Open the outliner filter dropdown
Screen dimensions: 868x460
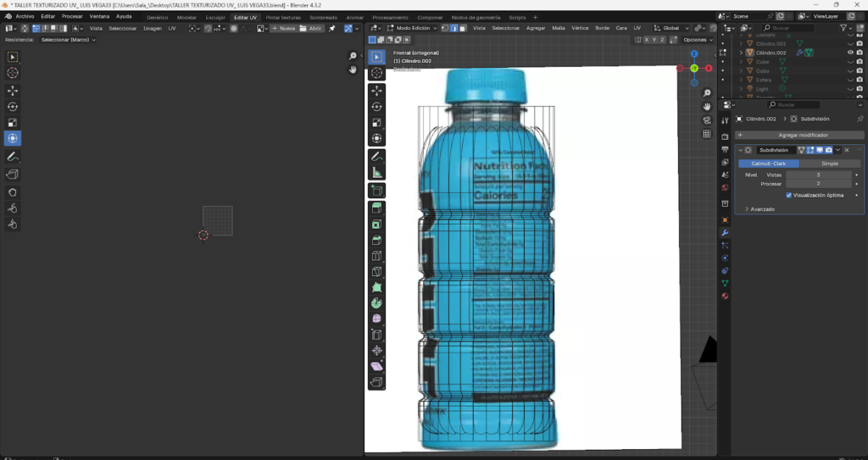click(x=847, y=28)
